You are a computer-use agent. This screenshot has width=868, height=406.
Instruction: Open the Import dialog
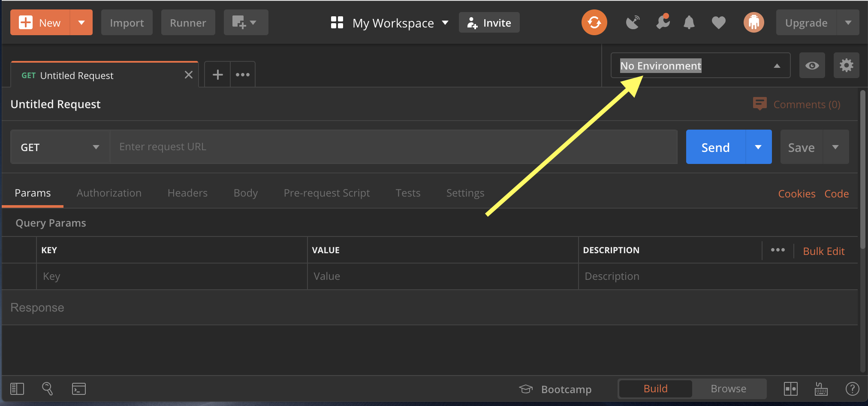[x=127, y=22]
